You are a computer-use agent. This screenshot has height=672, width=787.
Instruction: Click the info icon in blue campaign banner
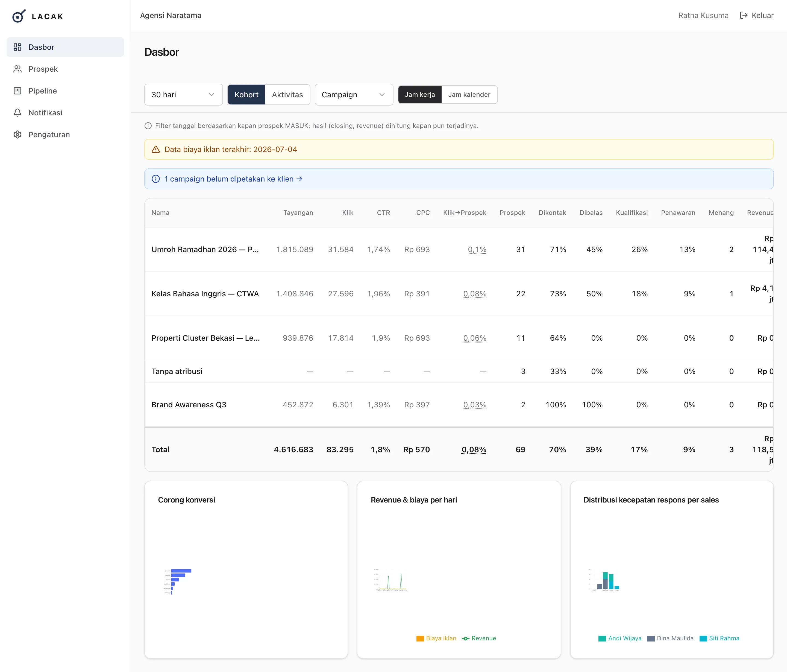(x=156, y=179)
